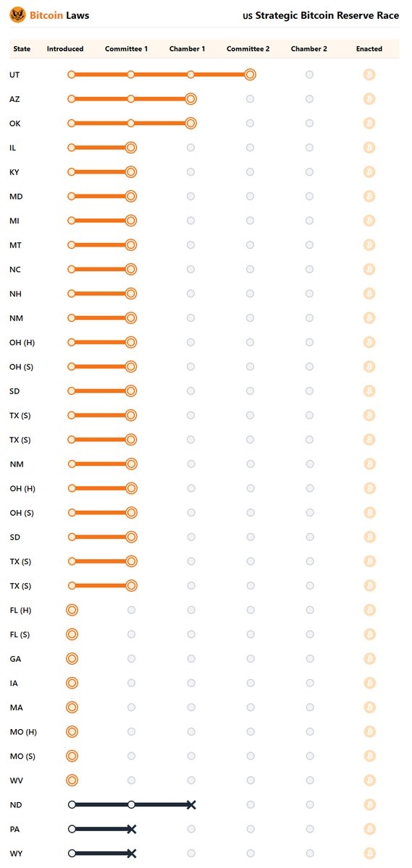Select the empty Chamber 1 dot for GA
Viewport: 412px width, 868px height.
tap(190, 658)
